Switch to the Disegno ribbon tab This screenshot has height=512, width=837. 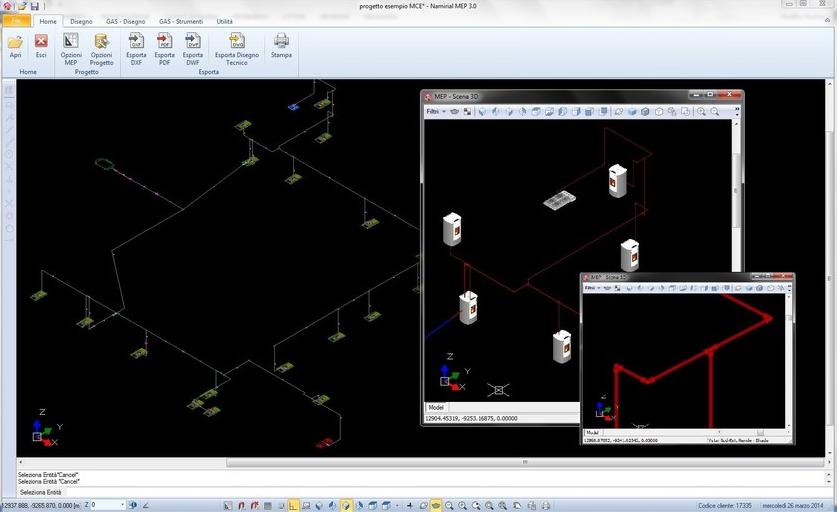pos(81,21)
